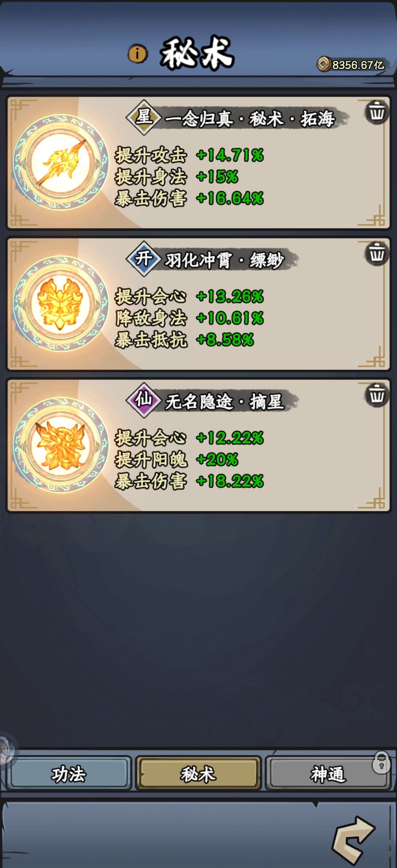The image size is (397, 868).
Task: Open the info icon beside 秘术 title
Action: point(137,54)
